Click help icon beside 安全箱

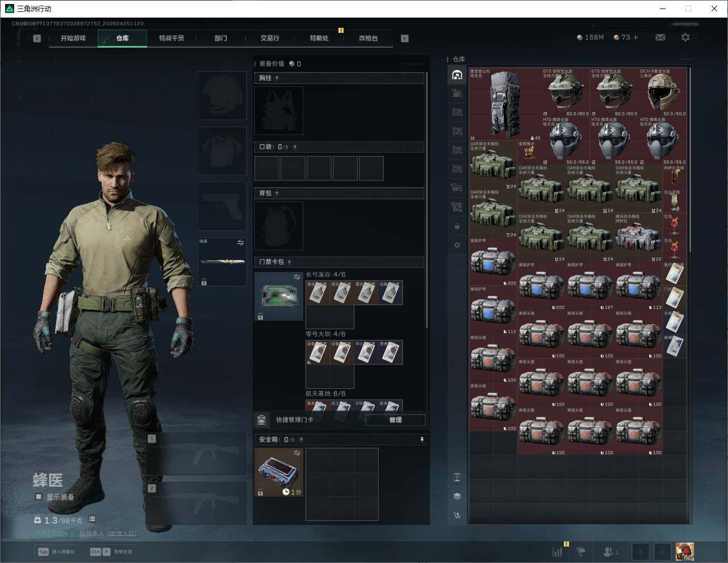coord(301,440)
